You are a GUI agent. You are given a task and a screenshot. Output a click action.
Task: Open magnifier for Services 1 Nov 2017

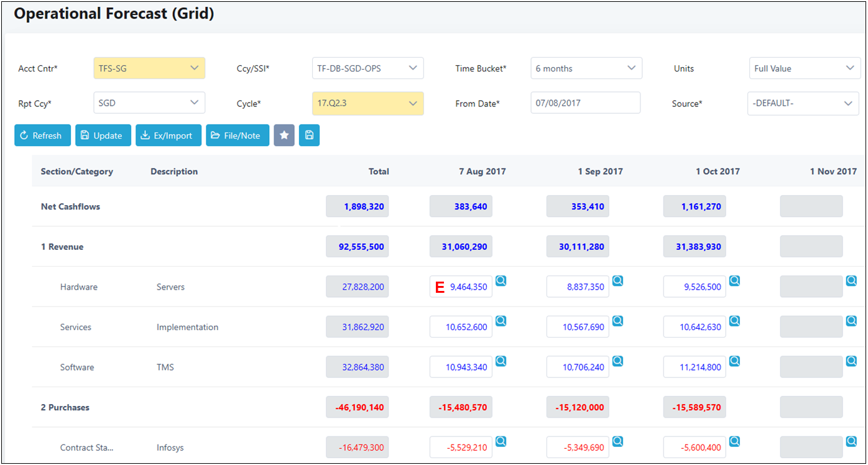851,321
